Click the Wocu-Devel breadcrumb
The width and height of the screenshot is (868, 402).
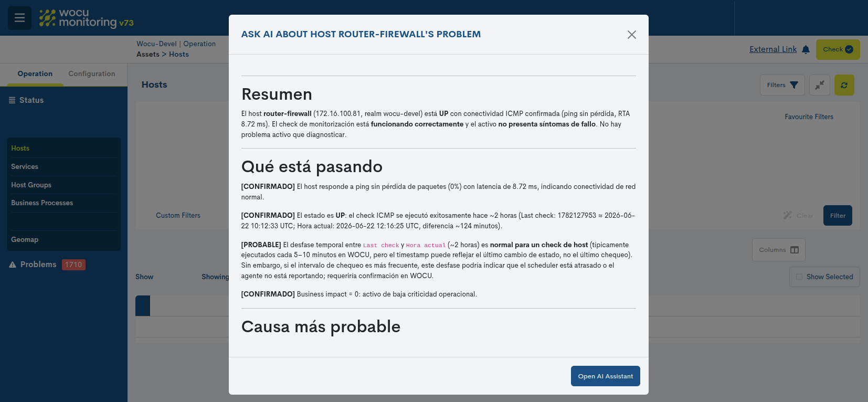pyautogui.click(x=156, y=44)
